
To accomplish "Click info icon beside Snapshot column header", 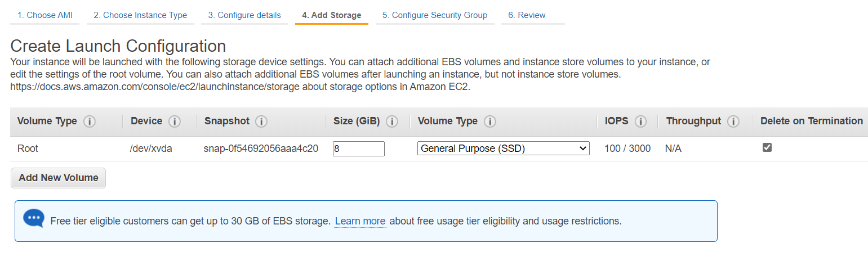I will click(x=261, y=121).
